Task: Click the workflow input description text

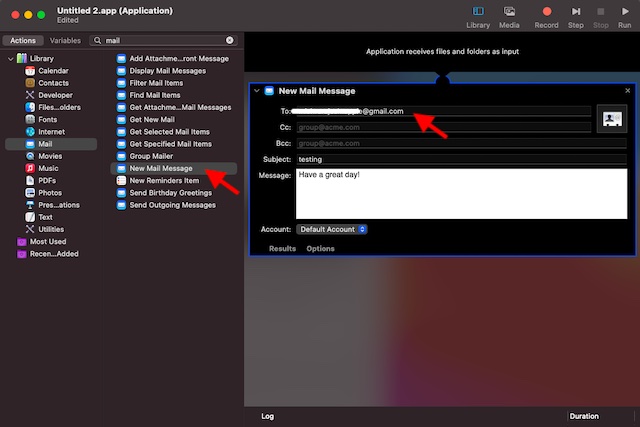Action: (442, 51)
